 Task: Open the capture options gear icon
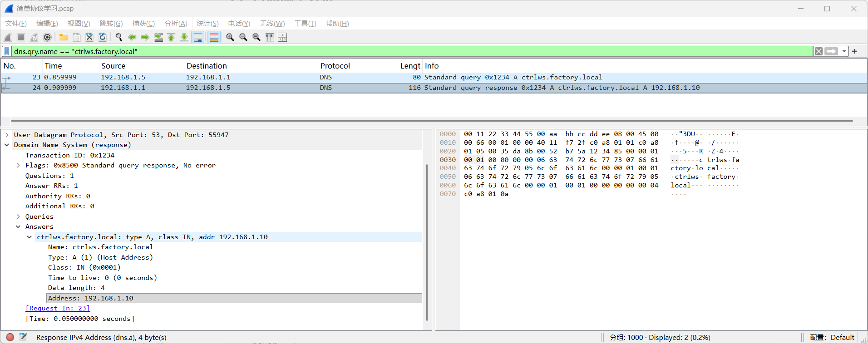[x=47, y=37]
